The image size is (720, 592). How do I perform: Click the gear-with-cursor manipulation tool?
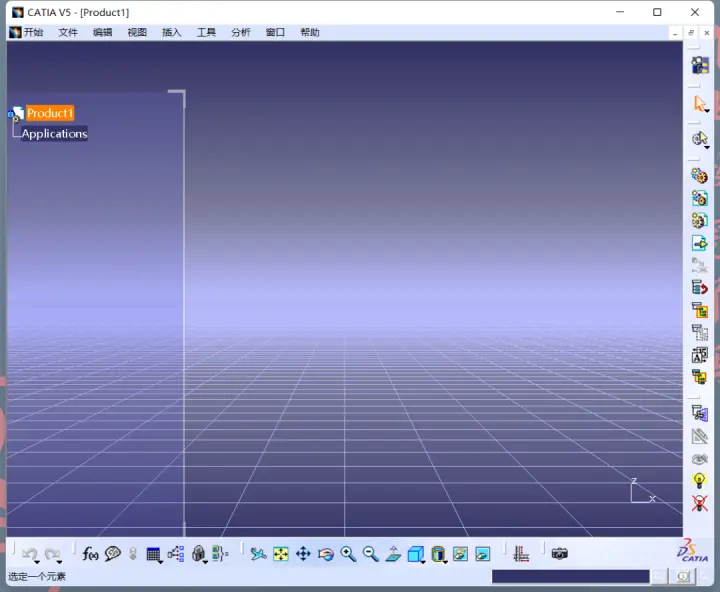[699, 138]
